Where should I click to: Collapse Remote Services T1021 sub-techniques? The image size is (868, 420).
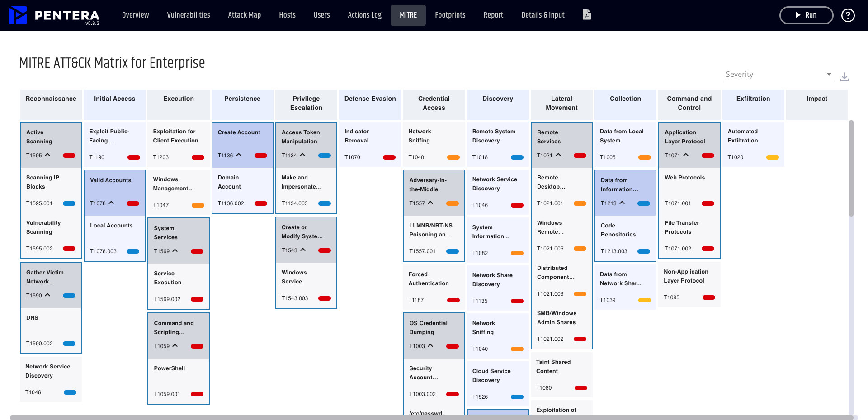pyautogui.click(x=558, y=155)
